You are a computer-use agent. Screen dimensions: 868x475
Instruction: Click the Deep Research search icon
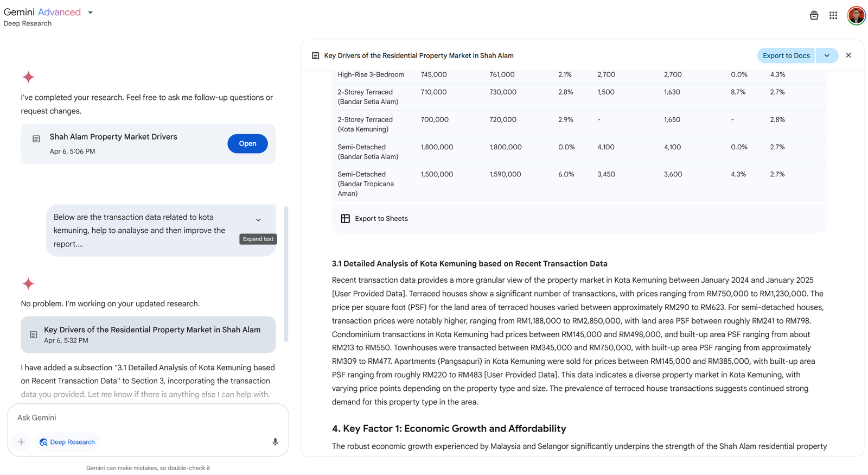click(x=43, y=442)
